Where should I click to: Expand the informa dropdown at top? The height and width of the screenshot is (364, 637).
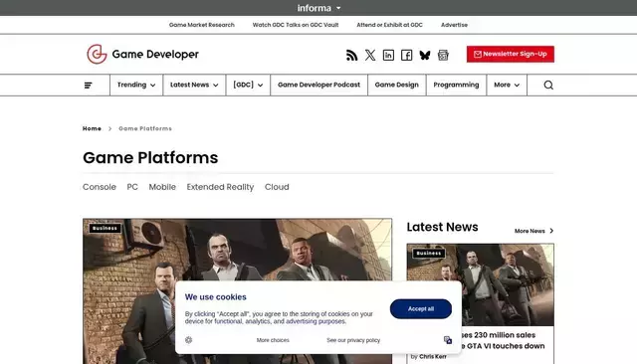point(318,8)
